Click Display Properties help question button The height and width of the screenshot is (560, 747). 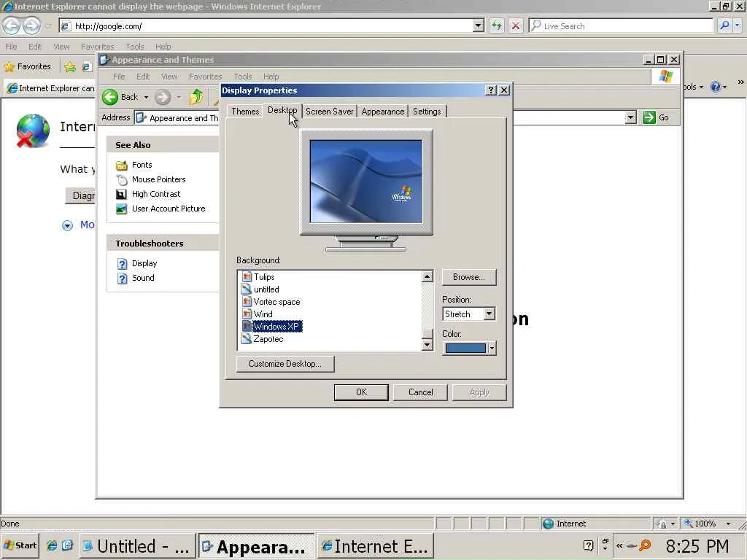pos(491,90)
